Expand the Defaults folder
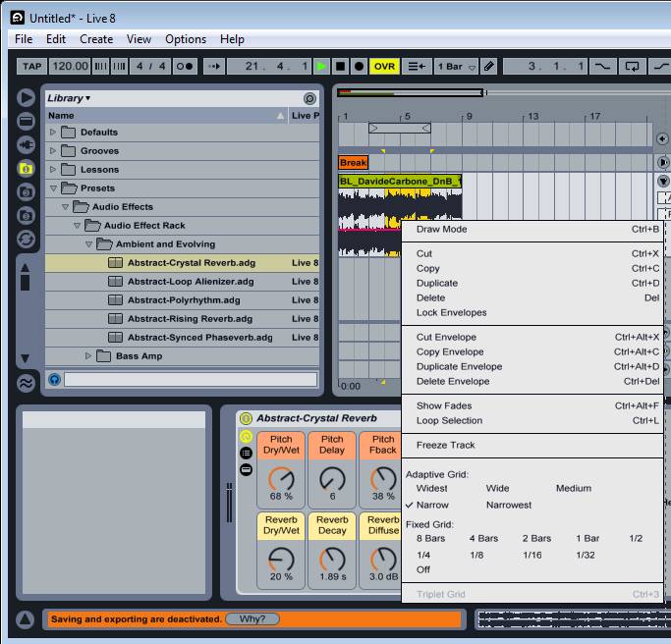This screenshot has height=644, width=671. (53, 133)
